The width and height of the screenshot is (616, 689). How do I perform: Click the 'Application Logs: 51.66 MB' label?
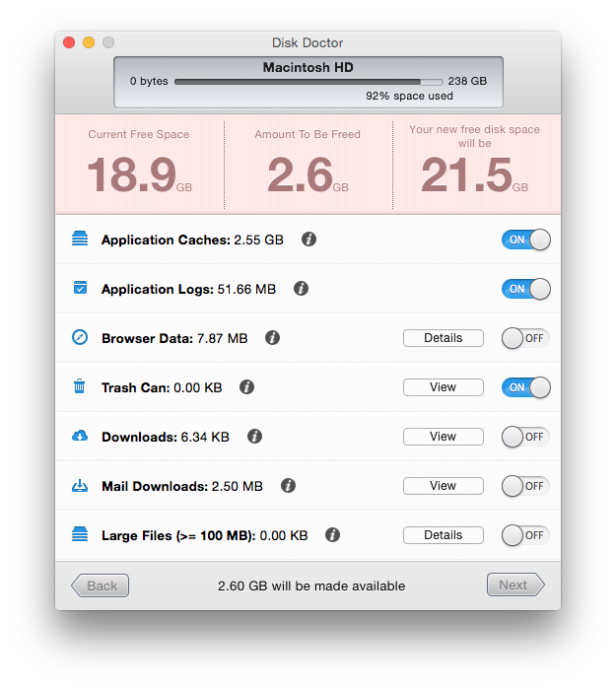[188, 289]
